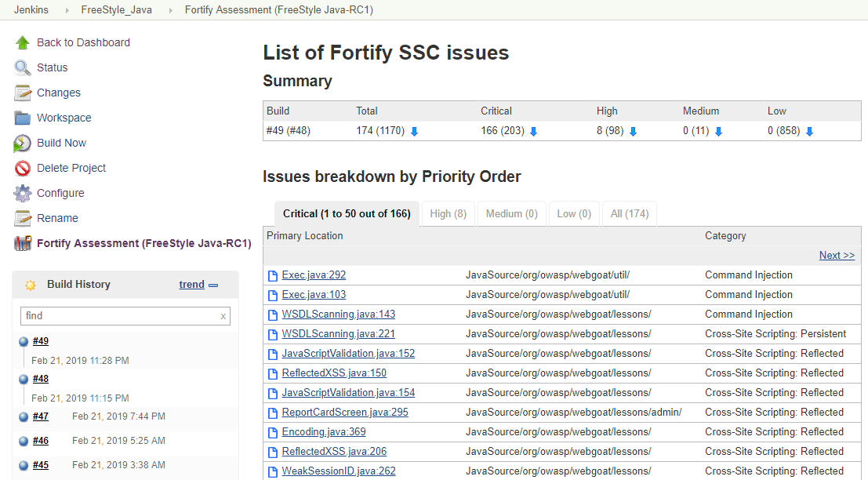Clear build search with x button
The image size is (868, 480).
coord(223,316)
